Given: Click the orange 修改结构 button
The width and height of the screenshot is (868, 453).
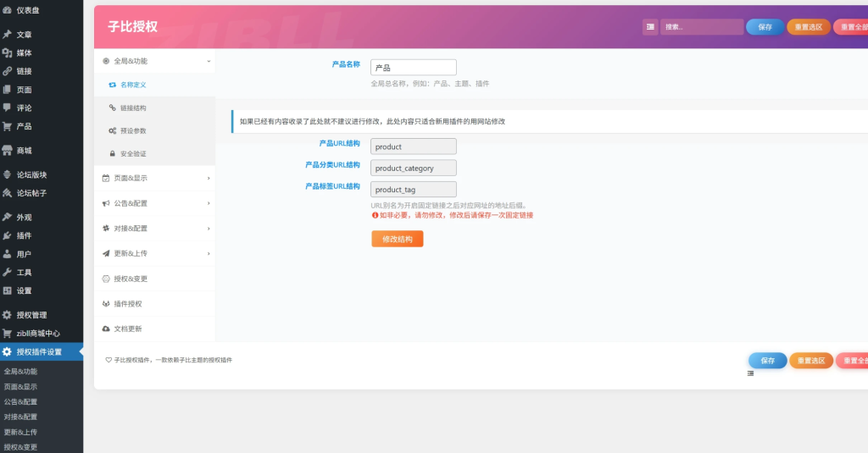Looking at the screenshot, I should point(397,239).
